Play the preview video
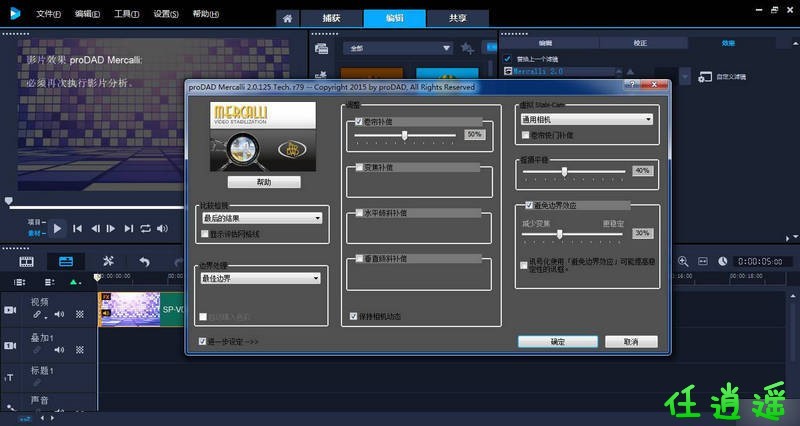This screenshot has height=426, width=800. point(57,229)
